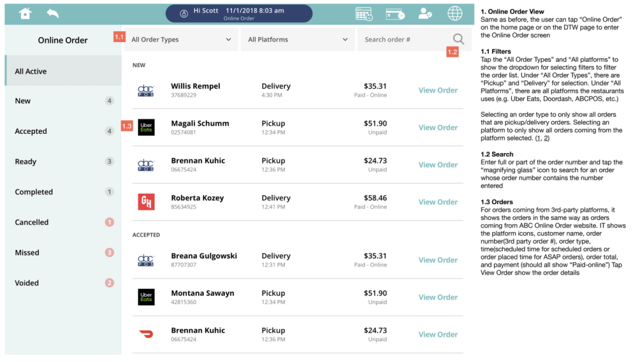
Task: Tap the back arrow icon
Action: point(53,13)
